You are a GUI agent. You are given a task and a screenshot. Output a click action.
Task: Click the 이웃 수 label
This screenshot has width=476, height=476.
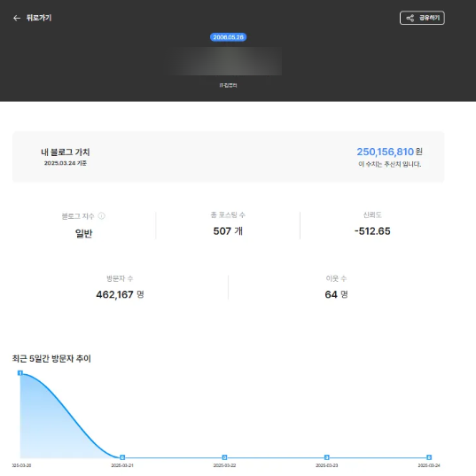[x=336, y=278]
